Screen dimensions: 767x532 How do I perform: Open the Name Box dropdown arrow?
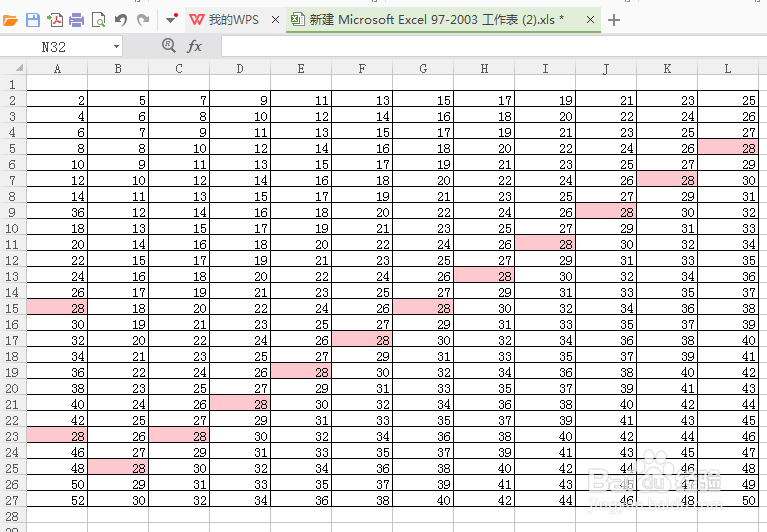pyautogui.click(x=116, y=47)
